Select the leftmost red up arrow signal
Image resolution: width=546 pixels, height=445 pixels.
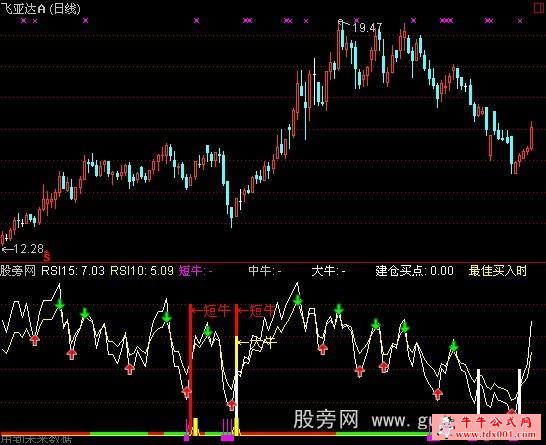34,340
